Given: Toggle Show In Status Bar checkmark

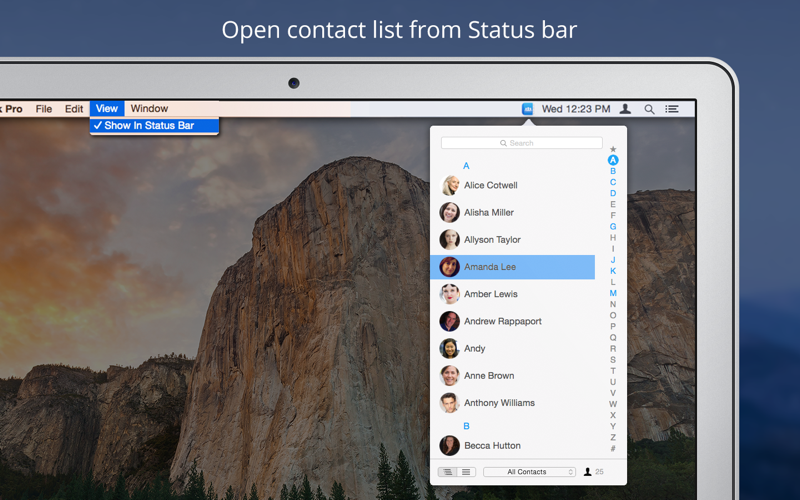Looking at the screenshot, I should (x=154, y=126).
